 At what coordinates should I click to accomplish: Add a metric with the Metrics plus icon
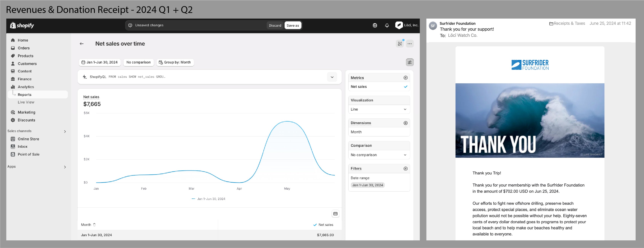coord(406,78)
